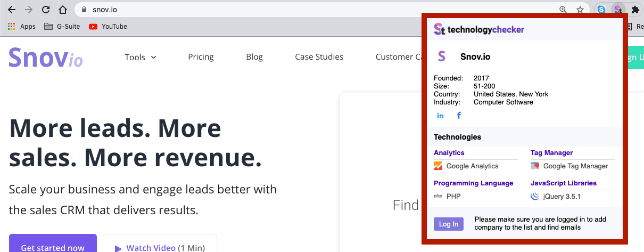Image resolution: width=644 pixels, height=252 pixels.
Task: Open the Pricing menu item
Action: tap(201, 56)
